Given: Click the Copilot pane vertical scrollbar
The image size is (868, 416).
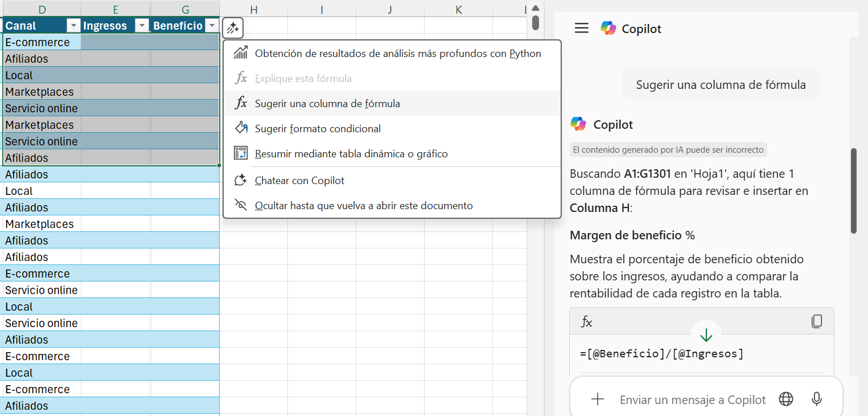Looking at the screenshot, I should [853, 191].
